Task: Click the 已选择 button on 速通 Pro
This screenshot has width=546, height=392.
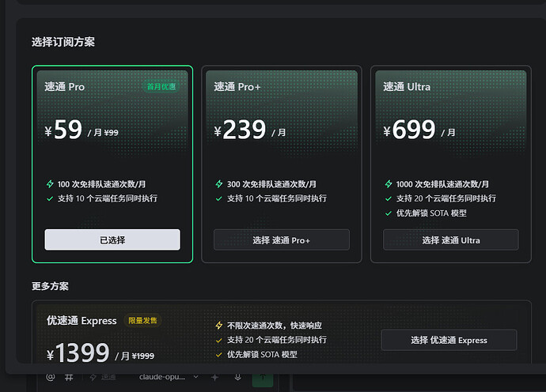Action: click(x=112, y=239)
